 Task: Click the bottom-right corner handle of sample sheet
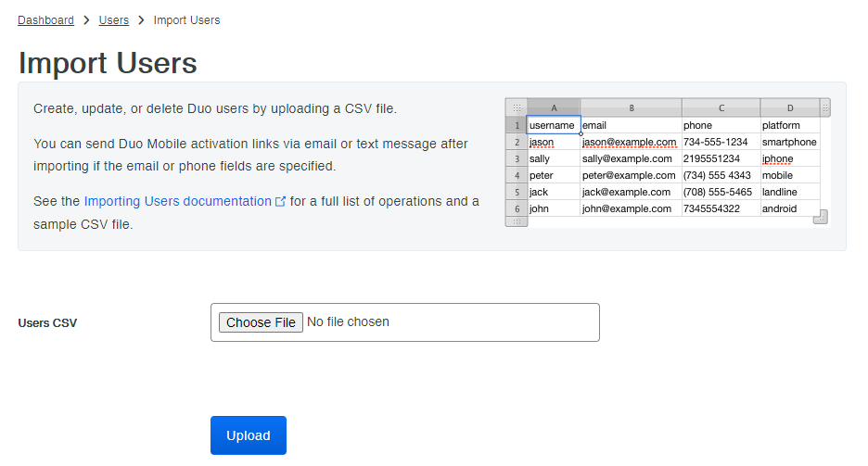(820, 217)
